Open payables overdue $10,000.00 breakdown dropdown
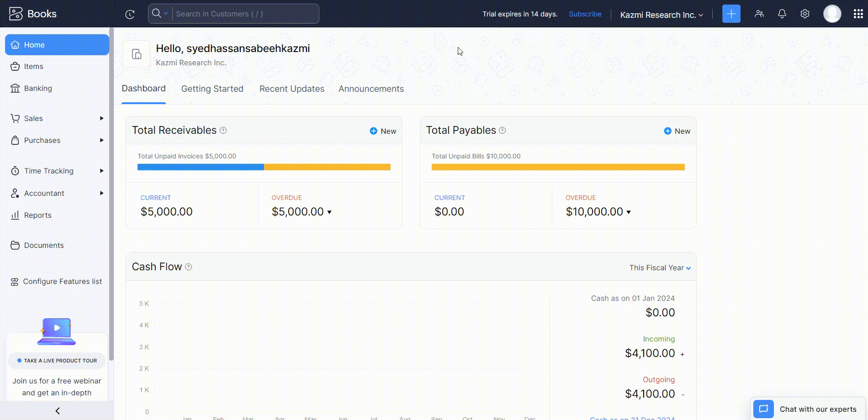Image resolution: width=868 pixels, height=420 pixels. pos(629,212)
